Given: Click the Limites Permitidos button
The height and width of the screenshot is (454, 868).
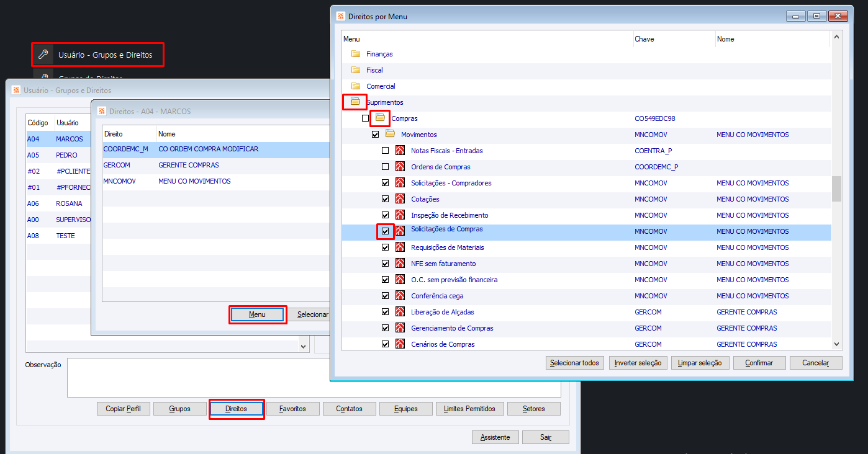Looking at the screenshot, I should point(470,409).
